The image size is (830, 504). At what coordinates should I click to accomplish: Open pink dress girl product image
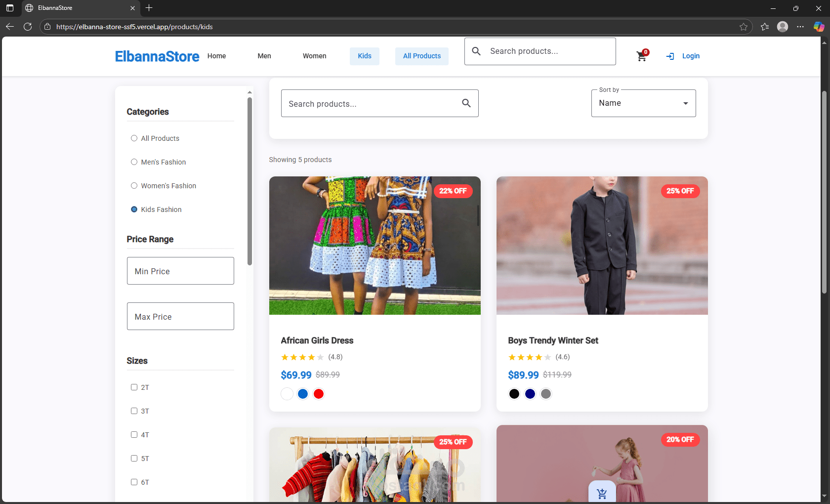(x=602, y=464)
